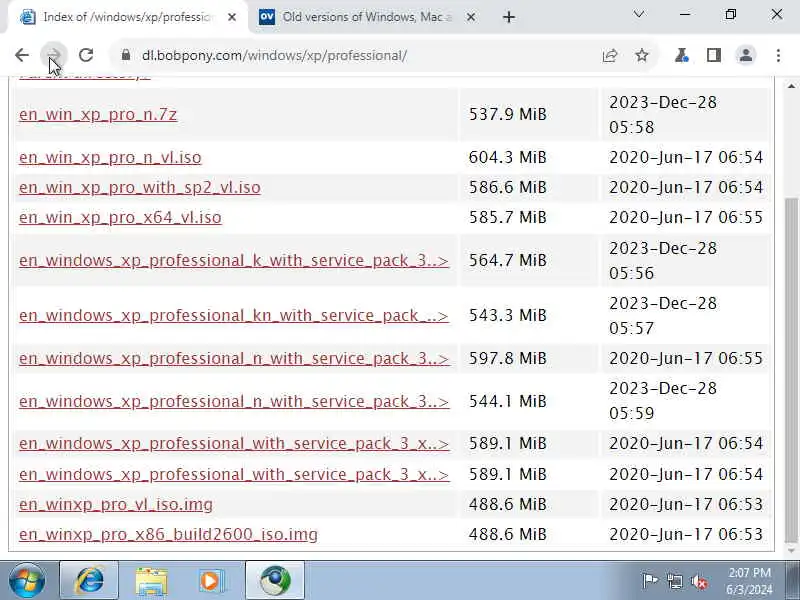This screenshot has height=600, width=800.
Task: Click the padlock site info icon
Action: point(126,55)
